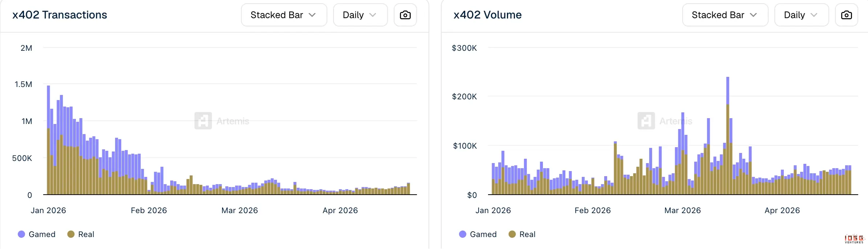Image resolution: width=868 pixels, height=249 pixels.
Task: Click the 2M y-axis label
Action: coord(26,48)
